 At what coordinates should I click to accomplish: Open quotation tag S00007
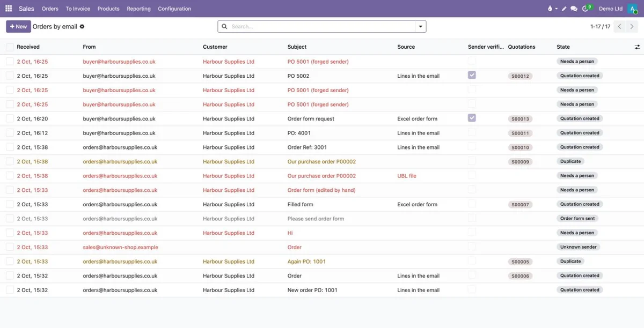click(x=520, y=204)
